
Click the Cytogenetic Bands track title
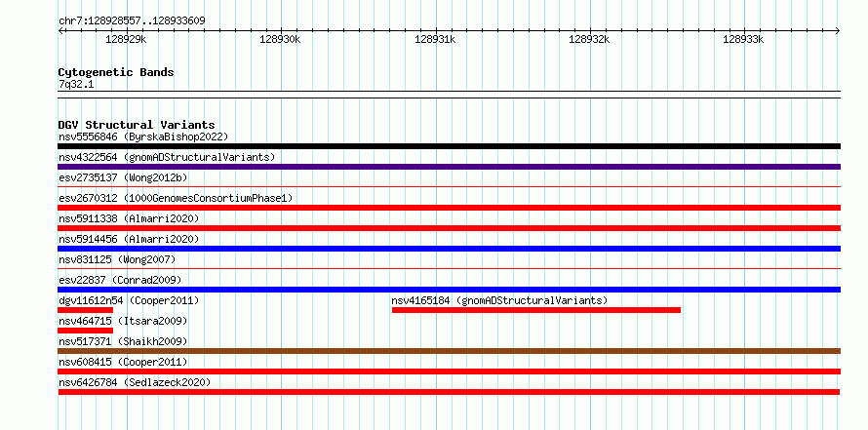pyautogui.click(x=116, y=72)
